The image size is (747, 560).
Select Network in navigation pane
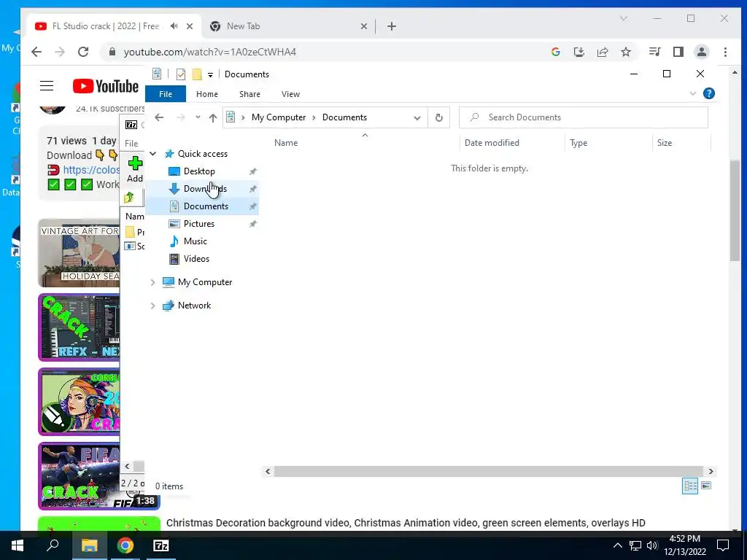point(194,306)
